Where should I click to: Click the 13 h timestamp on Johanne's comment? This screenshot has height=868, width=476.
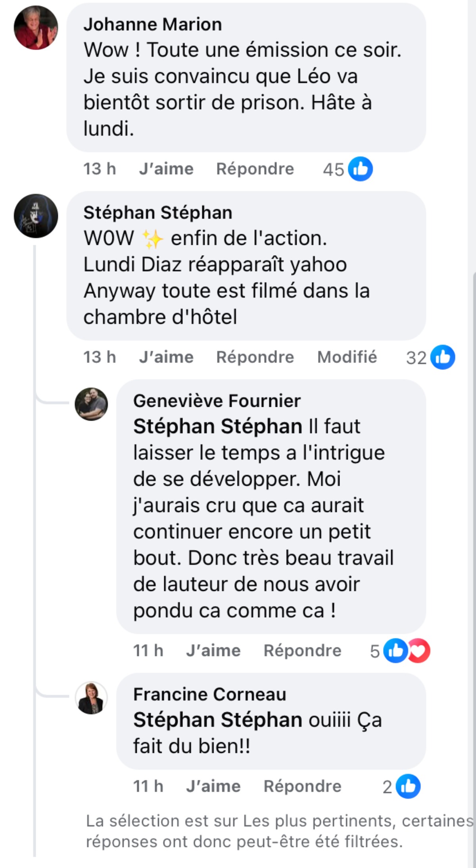100,169
